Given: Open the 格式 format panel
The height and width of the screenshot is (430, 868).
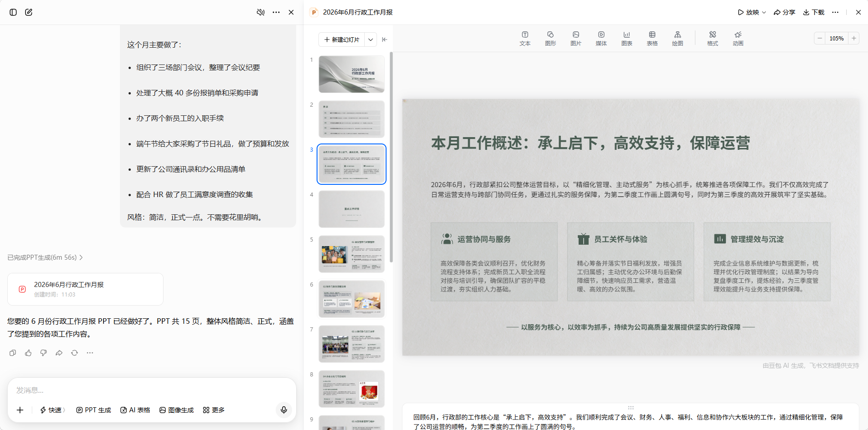Looking at the screenshot, I should tap(713, 39).
